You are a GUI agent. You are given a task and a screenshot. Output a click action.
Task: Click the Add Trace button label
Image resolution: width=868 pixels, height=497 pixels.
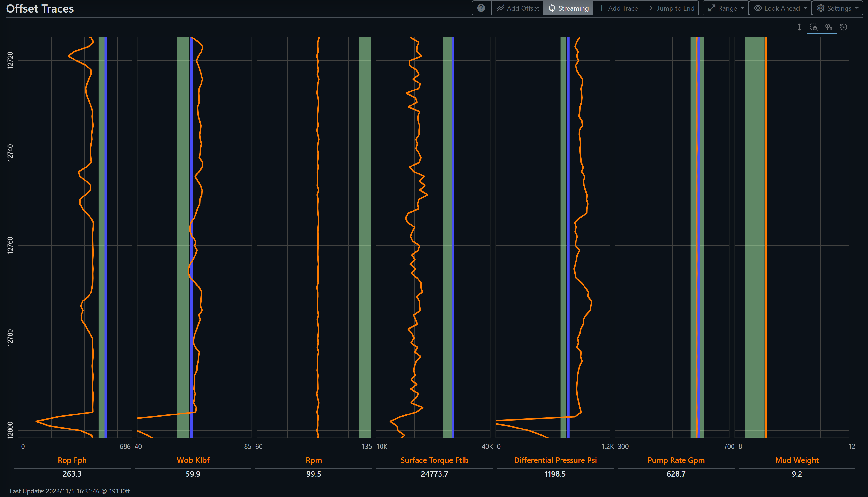(623, 8)
